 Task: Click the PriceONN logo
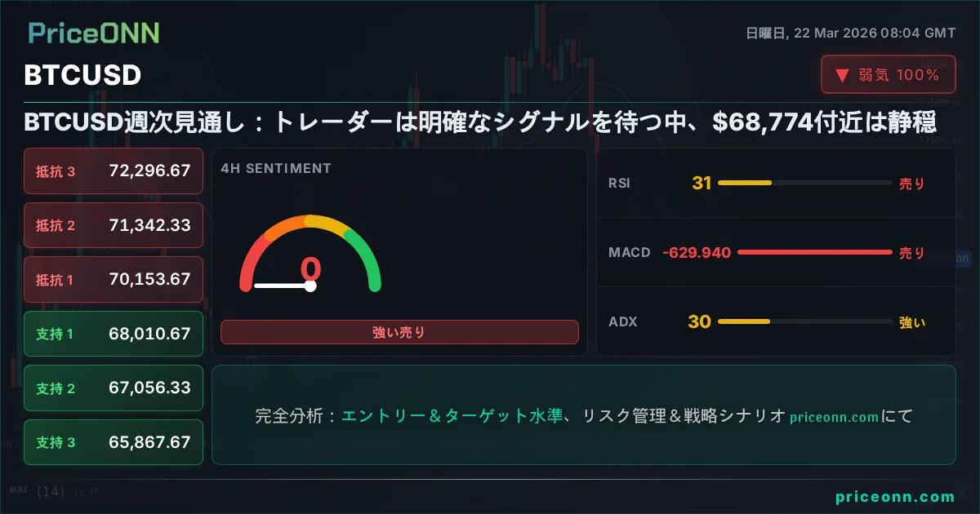pyautogui.click(x=94, y=33)
